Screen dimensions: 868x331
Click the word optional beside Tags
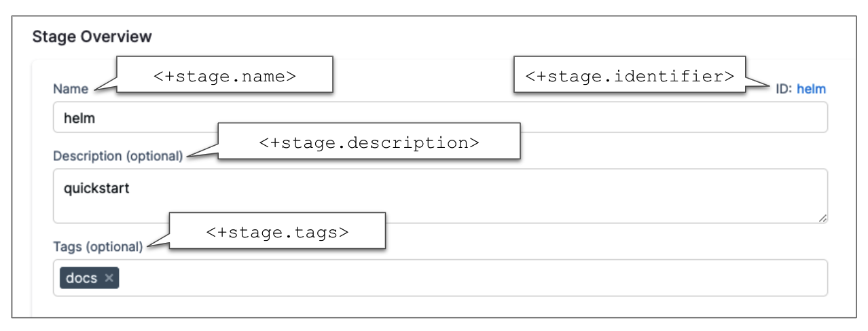pos(115,247)
